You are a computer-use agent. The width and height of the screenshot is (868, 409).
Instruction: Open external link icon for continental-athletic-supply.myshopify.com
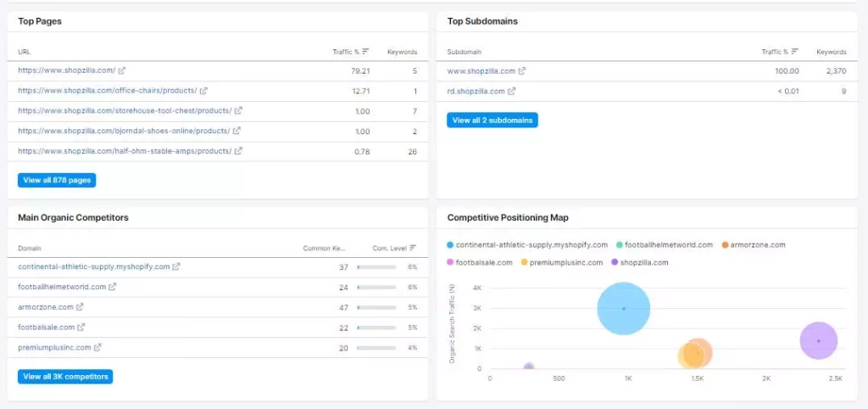pos(176,266)
